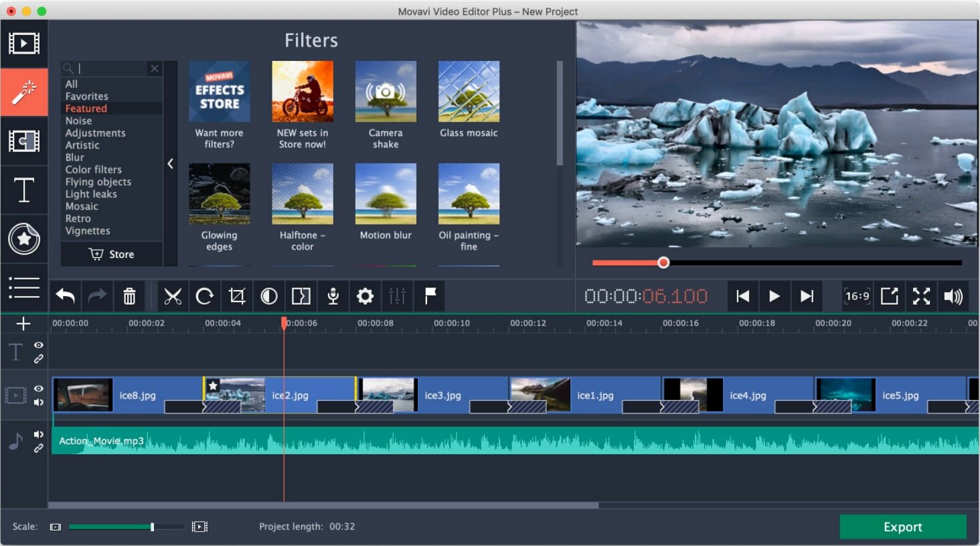Click the green Export button
Image resolution: width=980 pixels, height=546 pixels.
[x=903, y=527]
